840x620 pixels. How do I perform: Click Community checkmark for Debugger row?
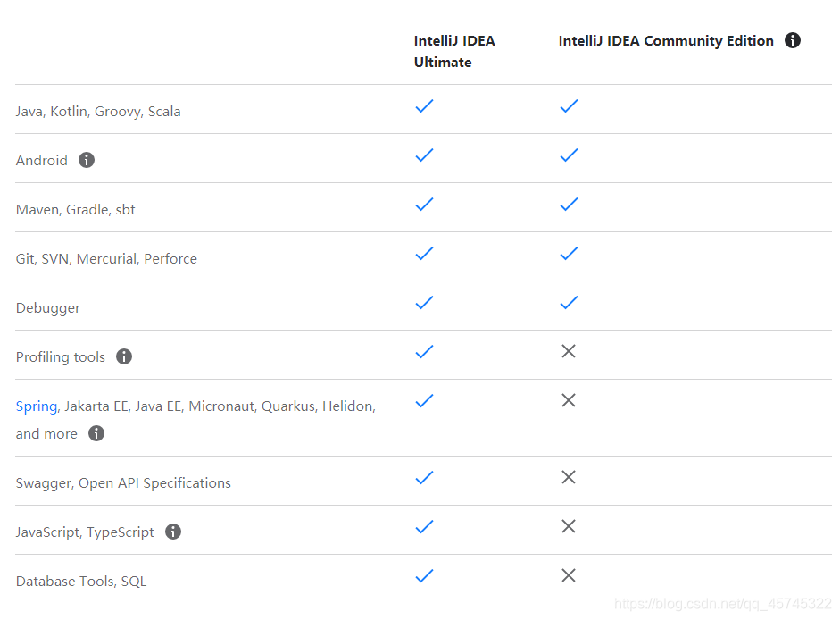(569, 303)
